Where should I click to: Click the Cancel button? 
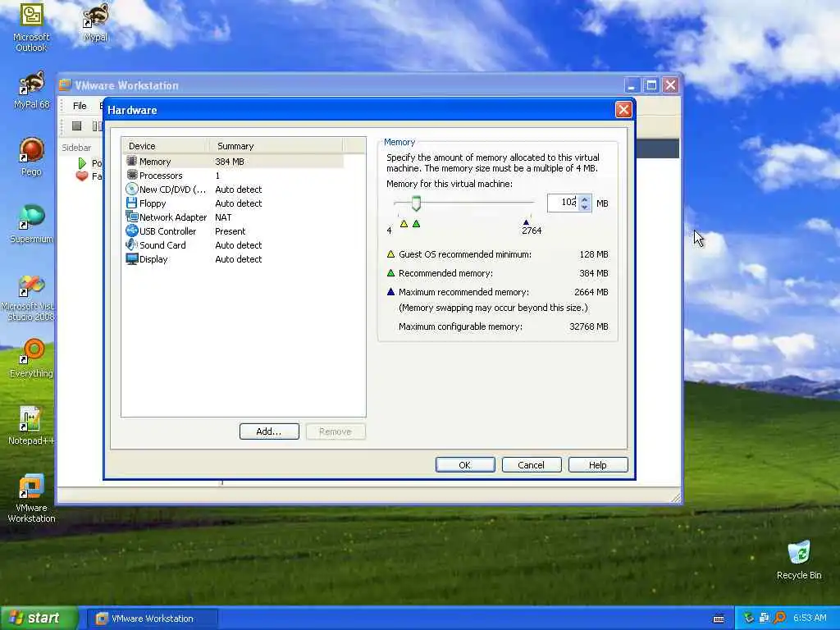point(532,465)
